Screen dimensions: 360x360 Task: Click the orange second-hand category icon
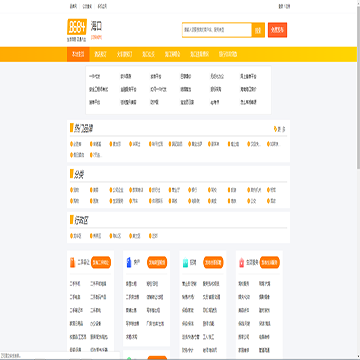click(x=72, y=263)
